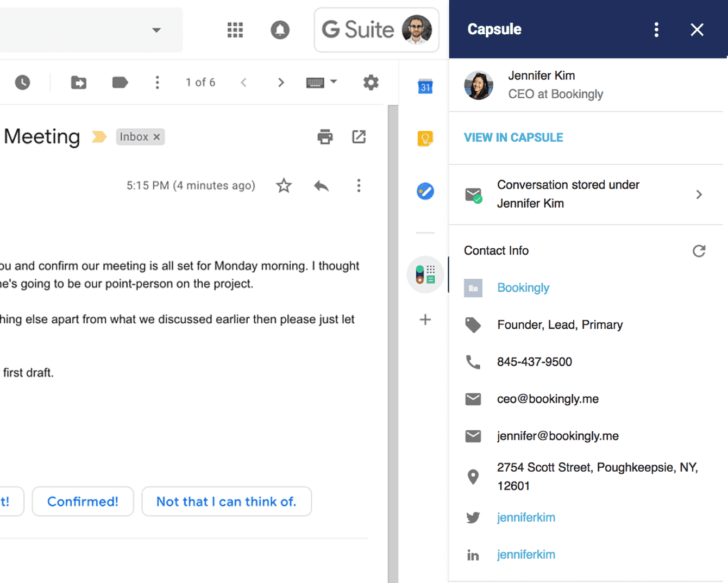
Task: Snooze the email with the clock icon
Action: 22,83
